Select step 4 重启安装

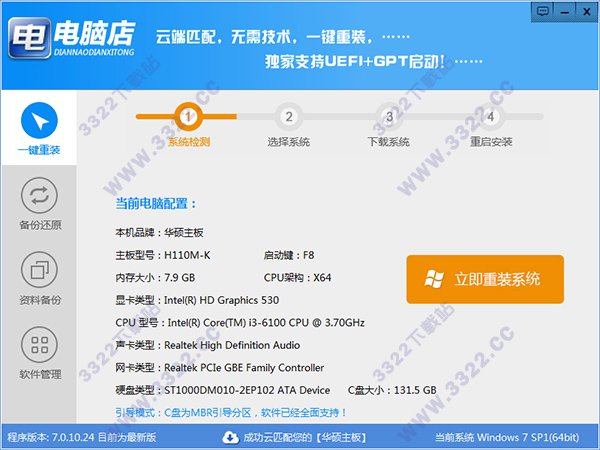[x=491, y=116]
